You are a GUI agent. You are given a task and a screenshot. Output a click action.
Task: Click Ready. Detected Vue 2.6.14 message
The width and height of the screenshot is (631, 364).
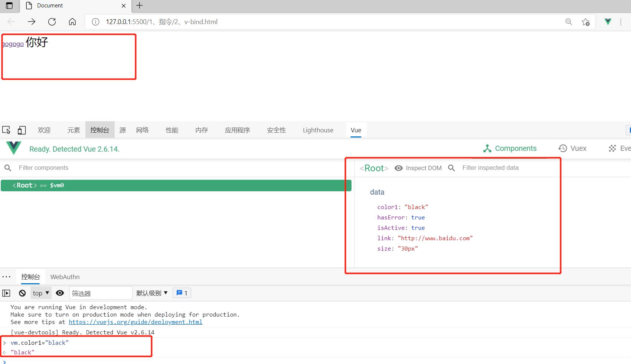click(x=74, y=149)
